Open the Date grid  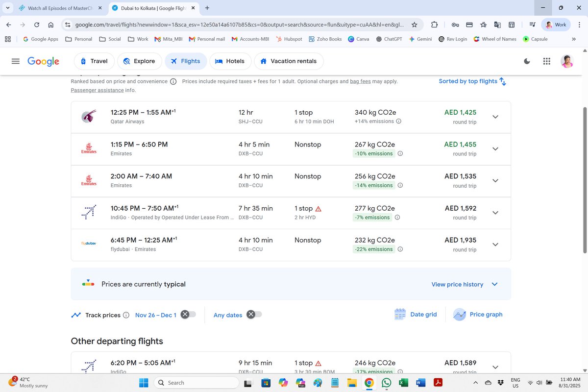[x=416, y=315]
